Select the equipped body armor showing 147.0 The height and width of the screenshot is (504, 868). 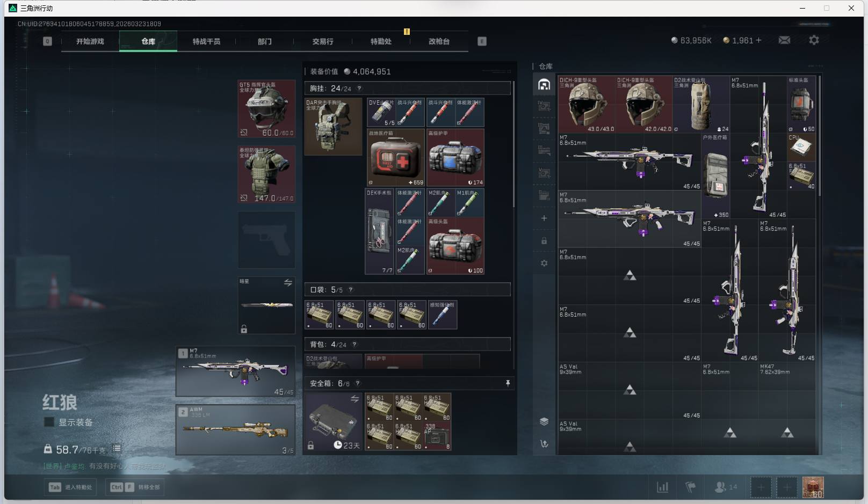(266, 174)
